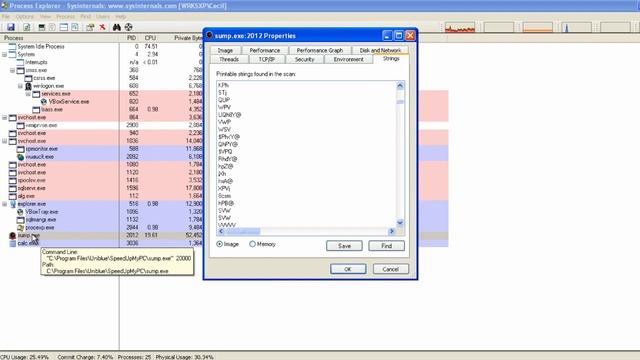This screenshot has height=360, width=640.
Task: Click the vertical scrollbar thumb in strings list
Action: (400, 102)
